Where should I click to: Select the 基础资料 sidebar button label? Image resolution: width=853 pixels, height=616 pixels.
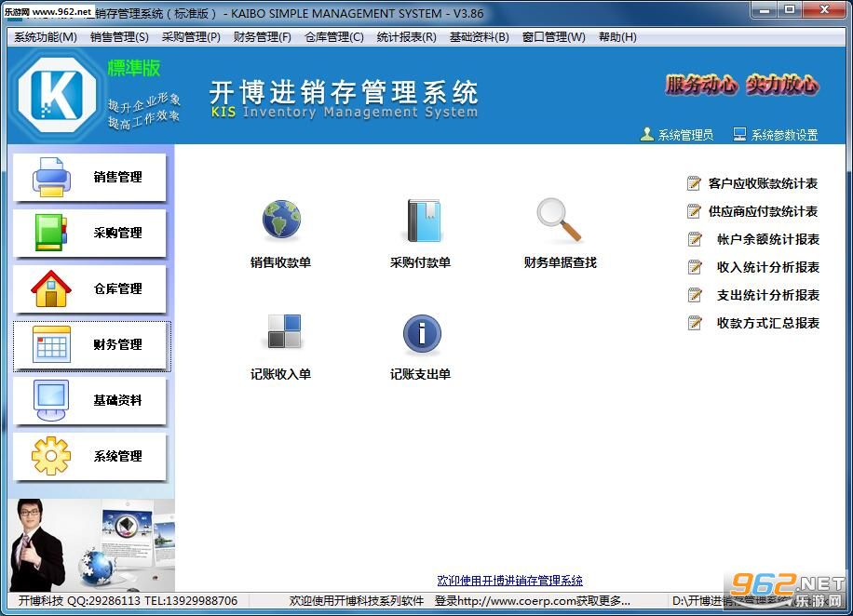click(117, 400)
